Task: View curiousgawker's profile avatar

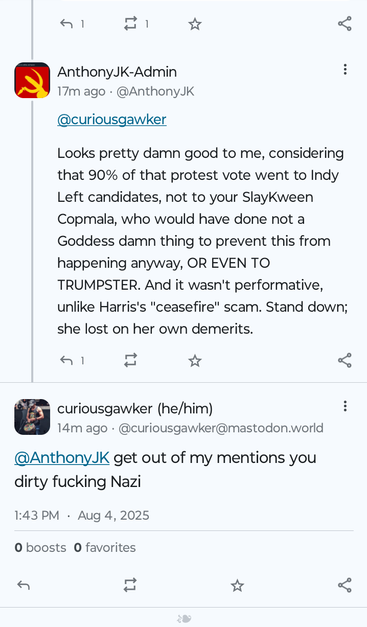Action: 32,417
